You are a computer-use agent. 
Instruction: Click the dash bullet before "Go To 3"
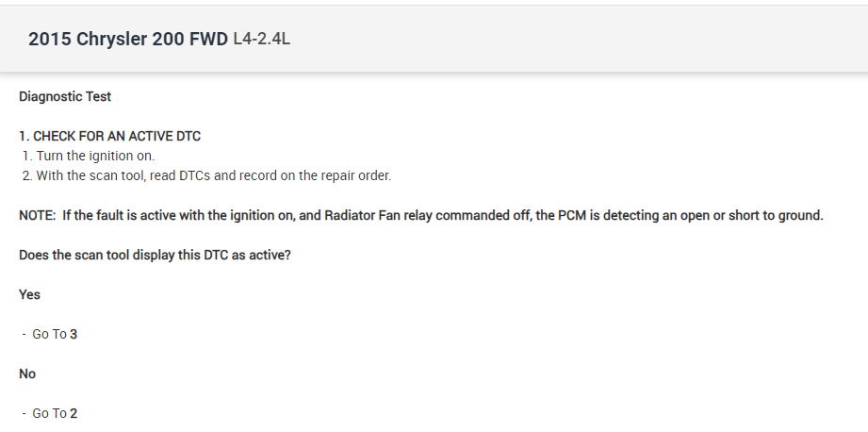pyautogui.click(x=24, y=334)
